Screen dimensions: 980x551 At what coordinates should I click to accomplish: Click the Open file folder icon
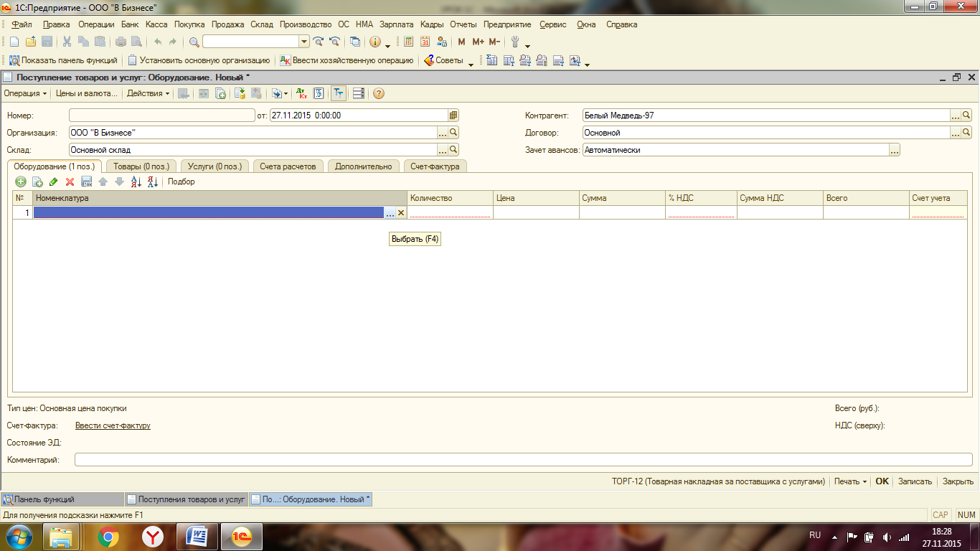[30, 42]
